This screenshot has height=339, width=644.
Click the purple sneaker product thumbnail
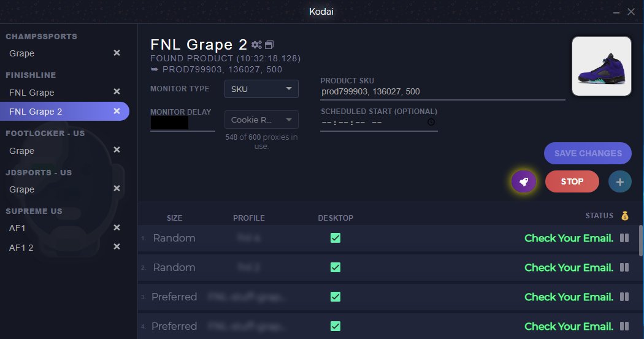[x=602, y=66]
